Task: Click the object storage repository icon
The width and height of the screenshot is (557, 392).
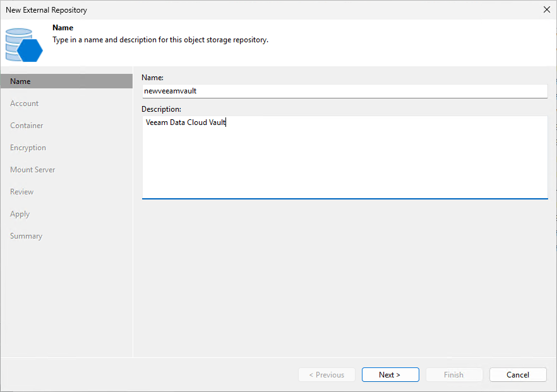Action: (24, 45)
